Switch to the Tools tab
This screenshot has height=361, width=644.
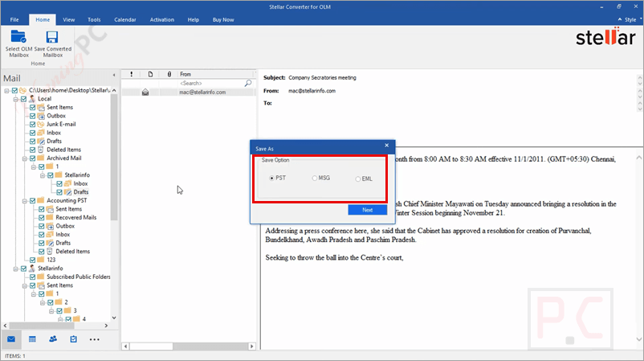pyautogui.click(x=94, y=20)
